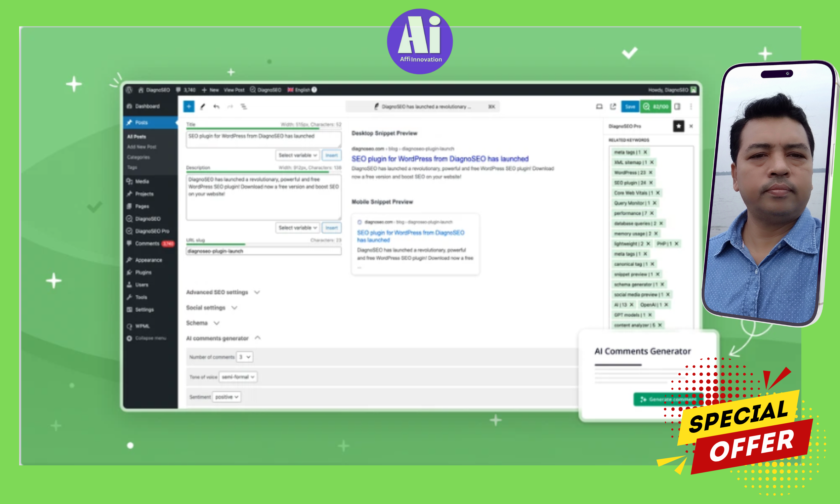
Task: Open the English language switcher
Action: point(298,90)
